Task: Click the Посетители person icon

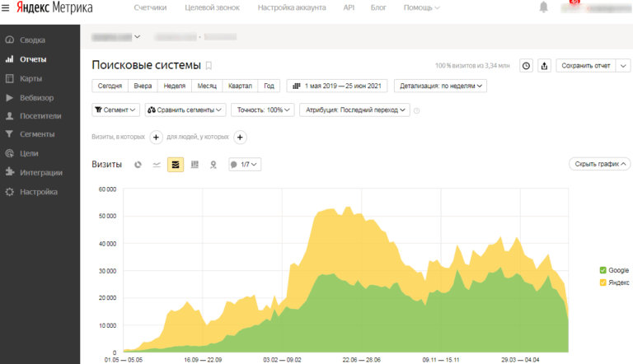Action: point(10,116)
